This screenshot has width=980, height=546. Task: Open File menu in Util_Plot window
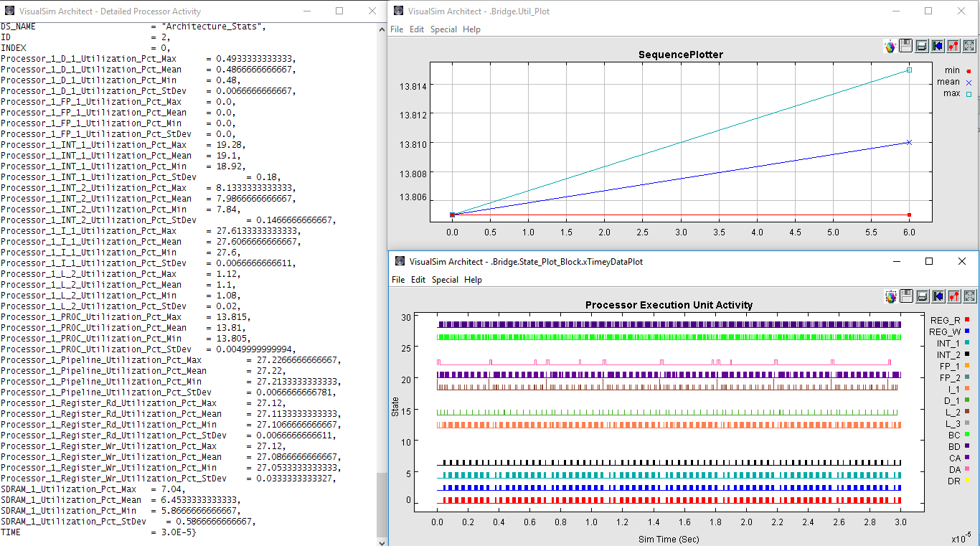(x=397, y=29)
